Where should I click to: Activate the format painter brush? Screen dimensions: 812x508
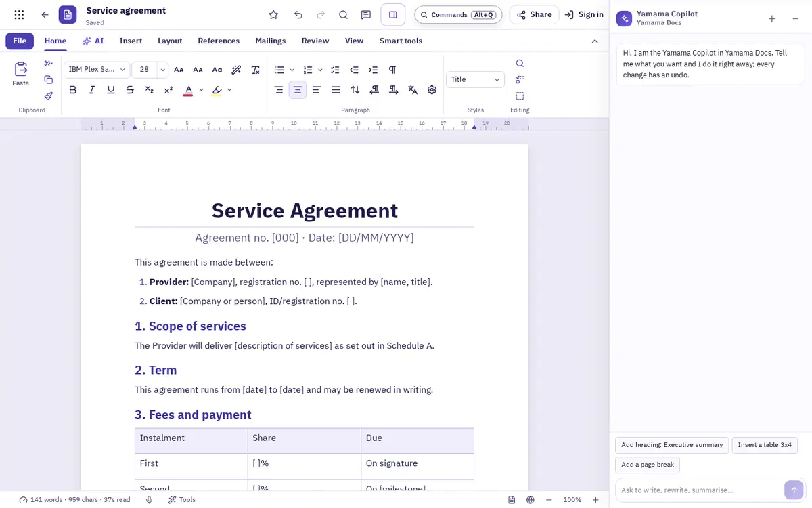tap(48, 96)
